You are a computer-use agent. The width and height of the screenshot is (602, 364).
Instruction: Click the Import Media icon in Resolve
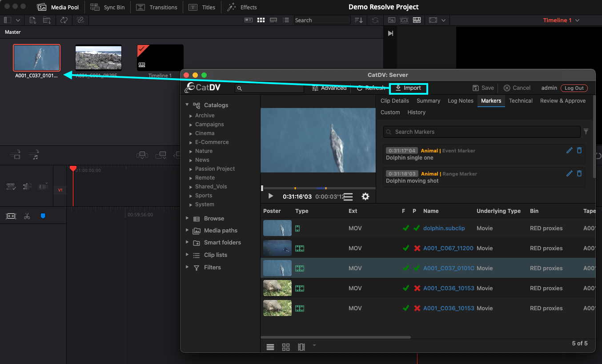tap(33, 20)
